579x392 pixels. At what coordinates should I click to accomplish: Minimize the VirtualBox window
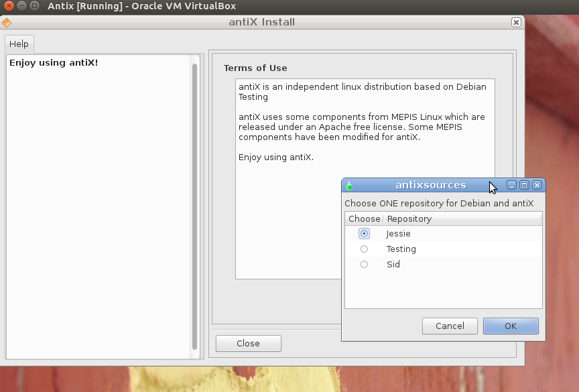click(22, 5)
